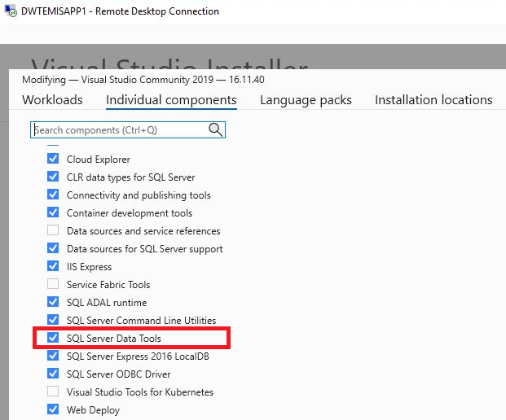Focus the Search components field
The width and height of the screenshot is (506, 420).
click(128, 130)
